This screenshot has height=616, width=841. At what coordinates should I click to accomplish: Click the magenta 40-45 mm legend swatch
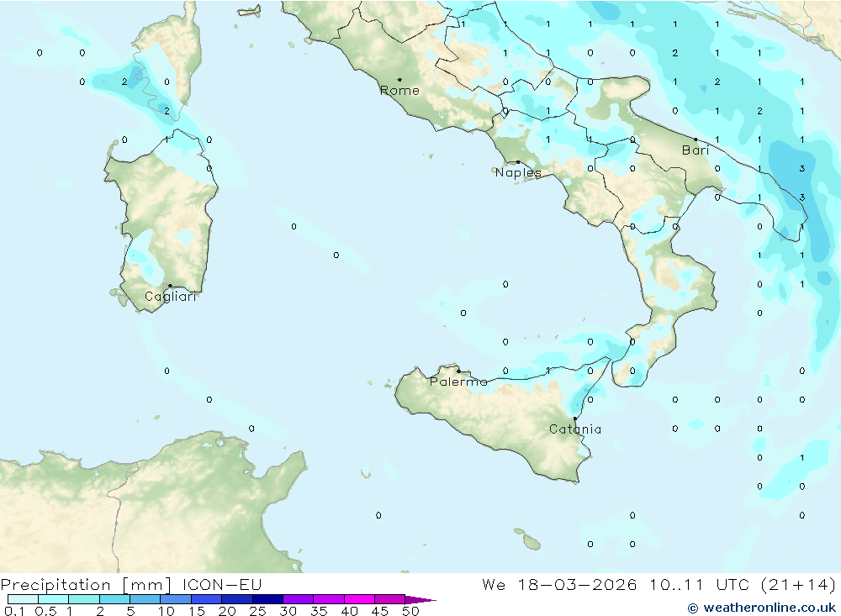[359, 599]
